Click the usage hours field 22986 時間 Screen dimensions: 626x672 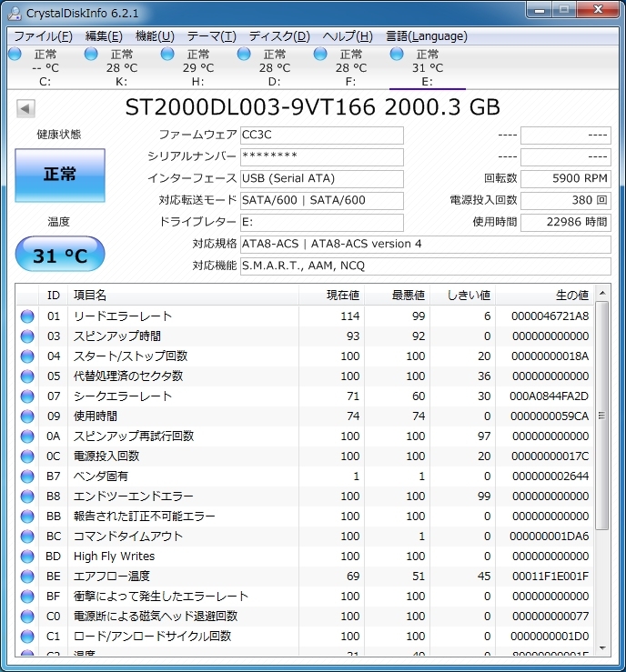point(566,223)
